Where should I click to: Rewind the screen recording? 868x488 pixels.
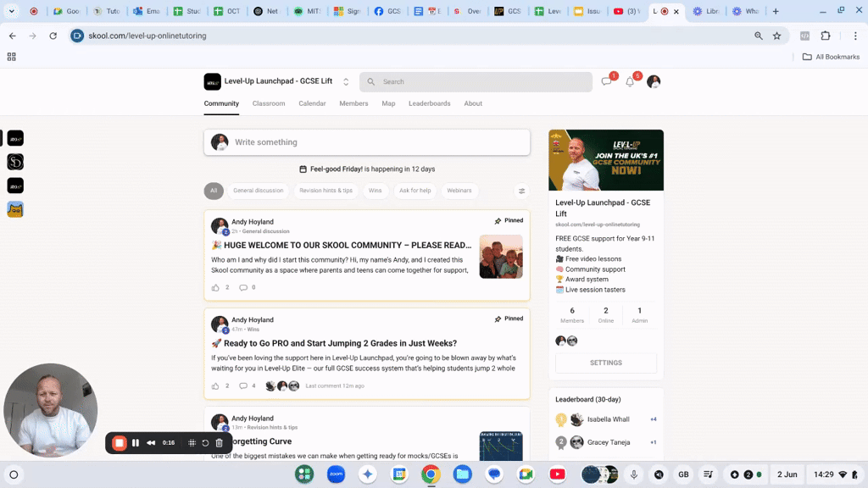pyautogui.click(x=151, y=442)
